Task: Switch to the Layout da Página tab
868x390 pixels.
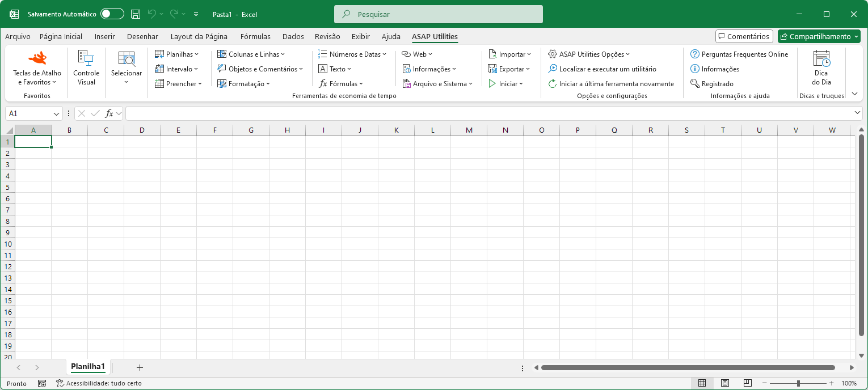Action: 199,36
